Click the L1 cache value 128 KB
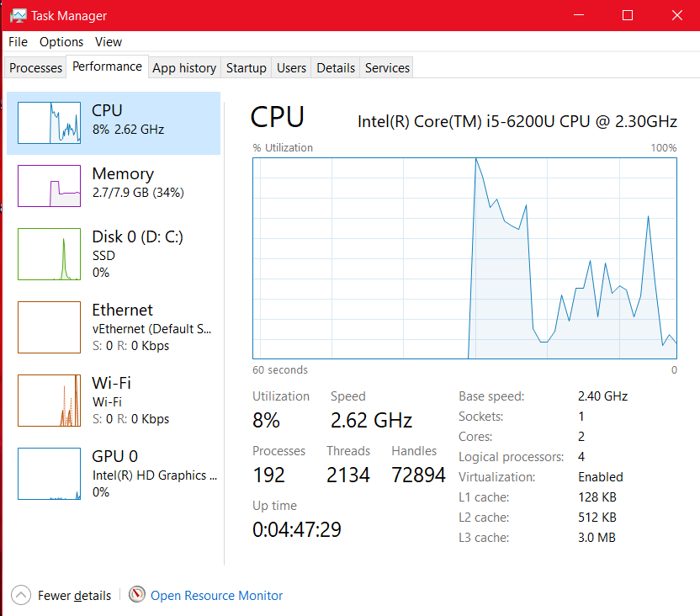700x616 pixels. pyautogui.click(x=597, y=497)
